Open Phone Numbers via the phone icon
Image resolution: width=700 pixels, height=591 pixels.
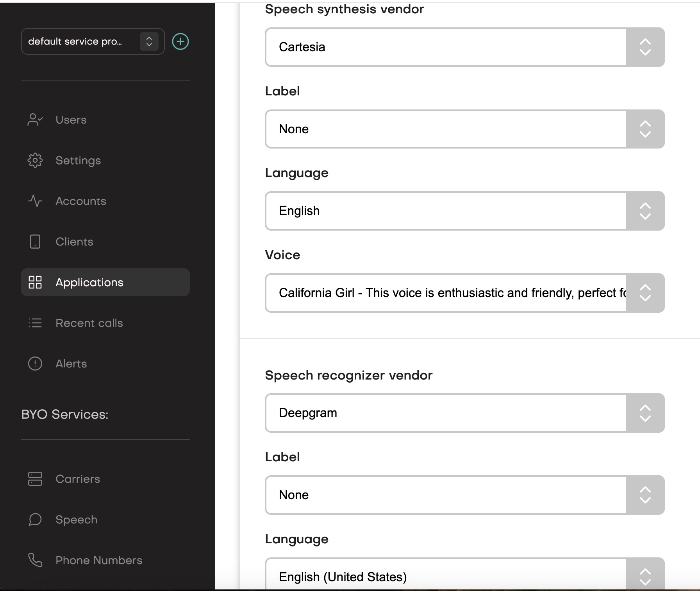(x=35, y=560)
